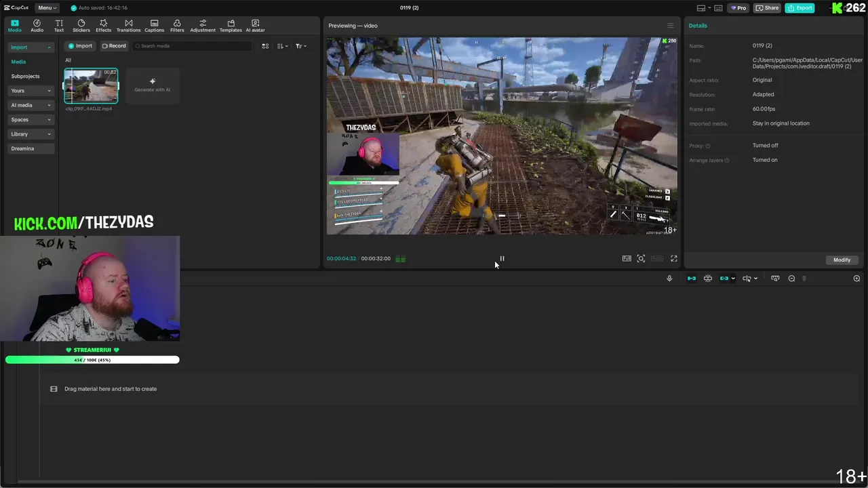This screenshot has height=488, width=868.
Task: Open the Stickers panel
Action: click(x=81, y=26)
